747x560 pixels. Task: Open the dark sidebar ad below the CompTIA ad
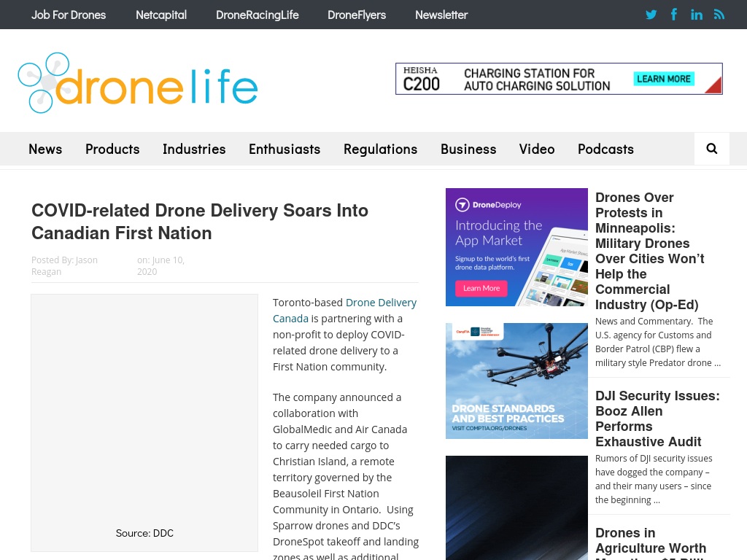tap(516, 507)
